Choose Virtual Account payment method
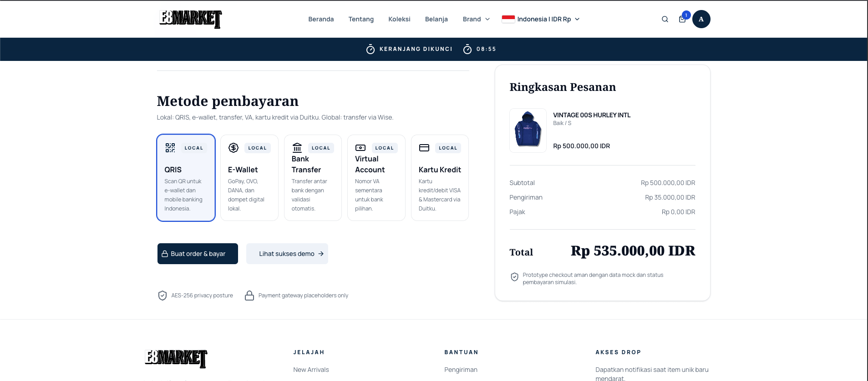The image size is (868, 381). coord(376,178)
